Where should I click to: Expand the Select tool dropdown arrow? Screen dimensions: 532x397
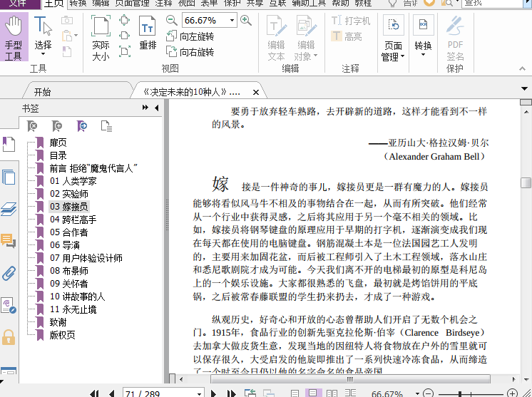pos(43,54)
